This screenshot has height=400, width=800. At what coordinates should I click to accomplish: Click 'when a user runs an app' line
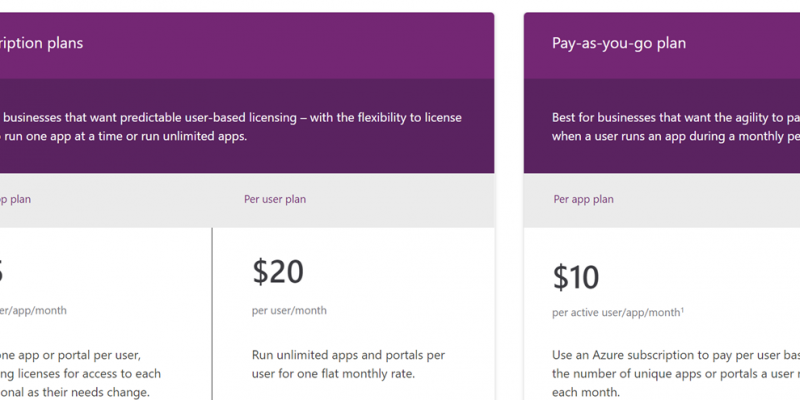(x=676, y=137)
